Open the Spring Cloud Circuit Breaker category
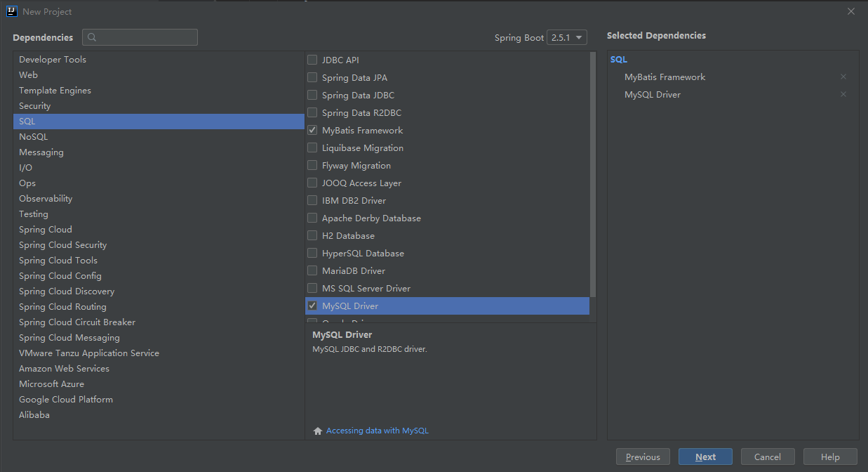The image size is (868, 472). pyautogui.click(x=159, y=322)
